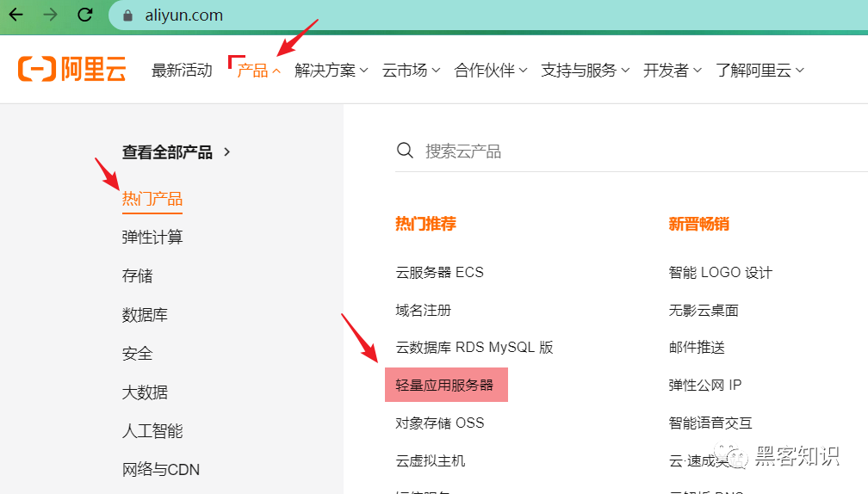Screen dimensions: 868x494
Task: Select the 弹性计算 category
Action: (152, 238)
